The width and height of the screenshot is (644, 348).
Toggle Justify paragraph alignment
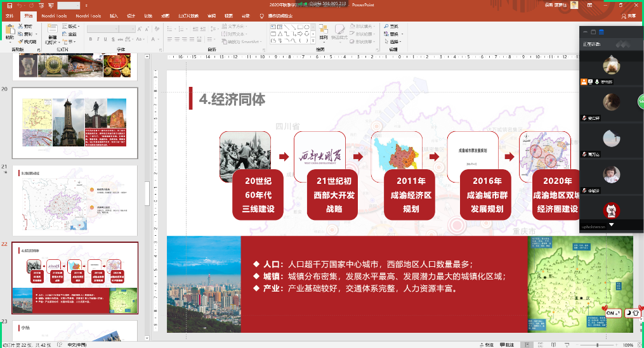pos(192,39)
